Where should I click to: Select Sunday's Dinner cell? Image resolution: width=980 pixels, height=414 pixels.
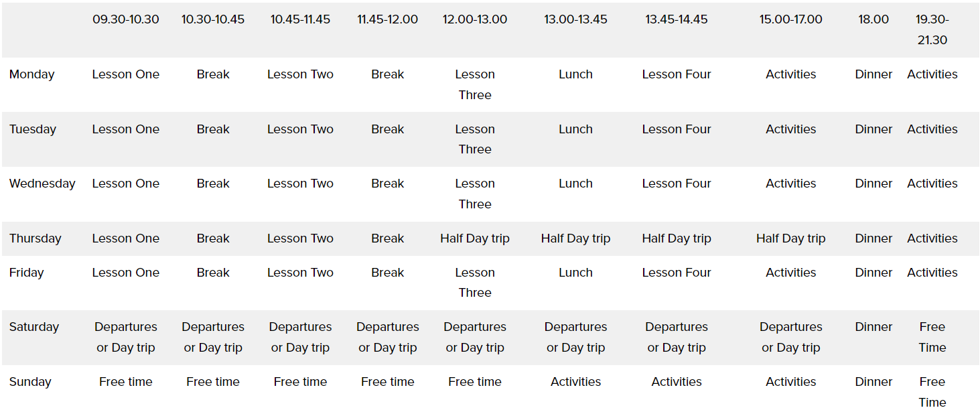[873, 382]
